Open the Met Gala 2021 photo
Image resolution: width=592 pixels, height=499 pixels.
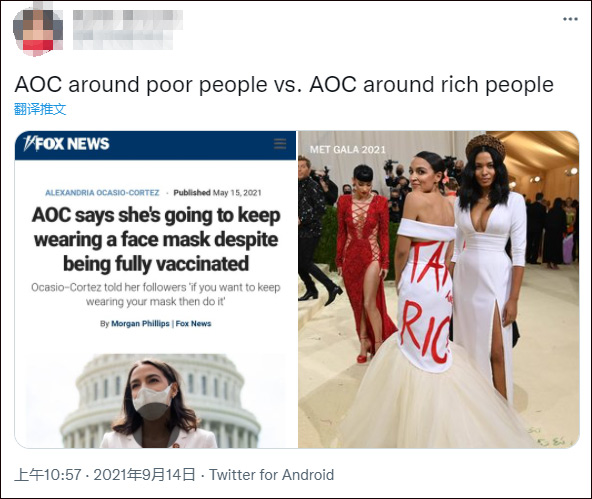[x=439, y=290]
